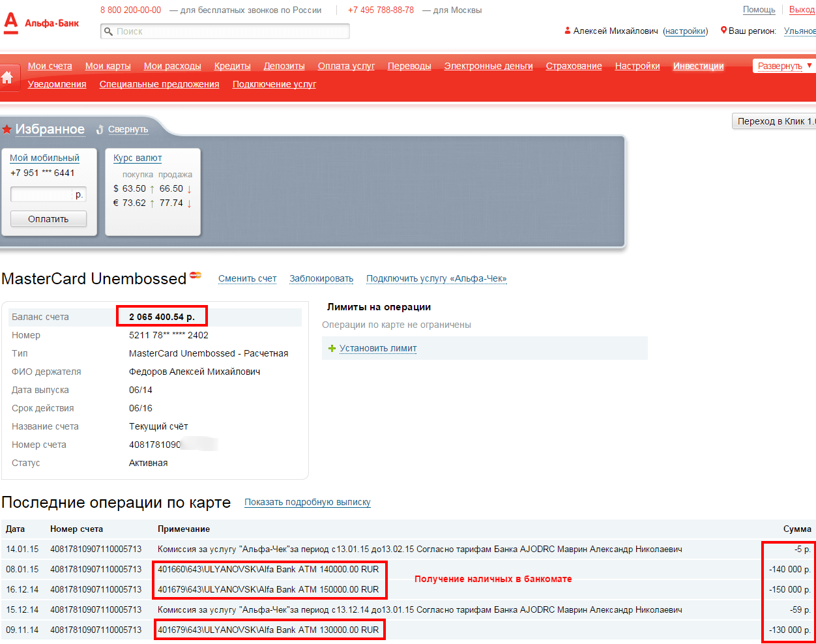The image size is (816, 644).
Task: Open Специальные предложения menu item
Action: pyautogui.click(x=160, y=84)
